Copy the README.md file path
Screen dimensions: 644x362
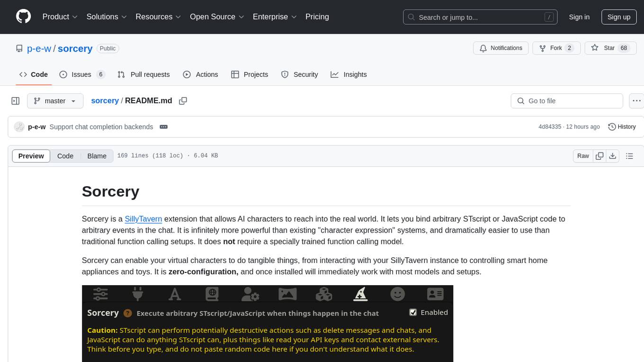tap(183, 101)
